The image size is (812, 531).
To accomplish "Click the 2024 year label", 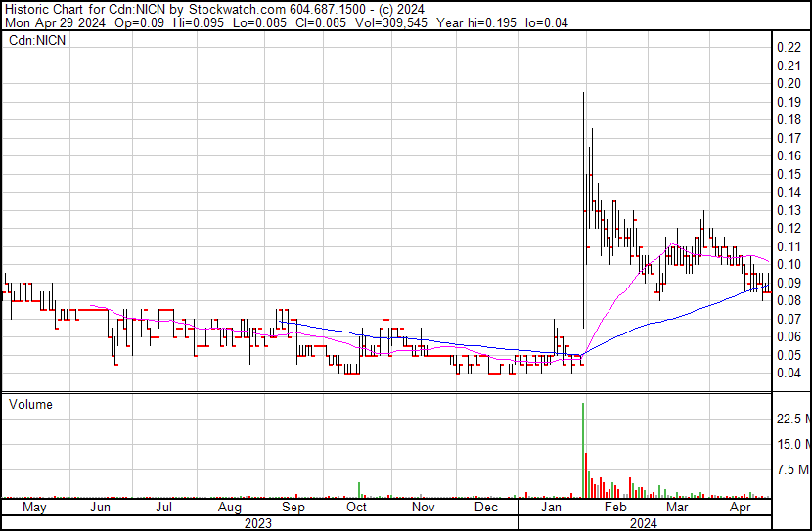I will click(643, 522).
